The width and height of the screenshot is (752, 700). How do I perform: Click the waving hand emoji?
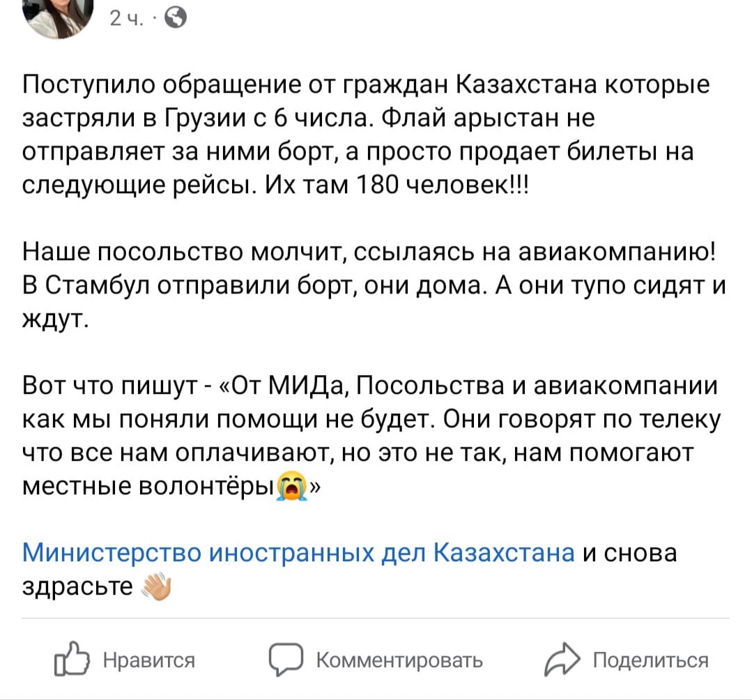[x=155, y=587]
